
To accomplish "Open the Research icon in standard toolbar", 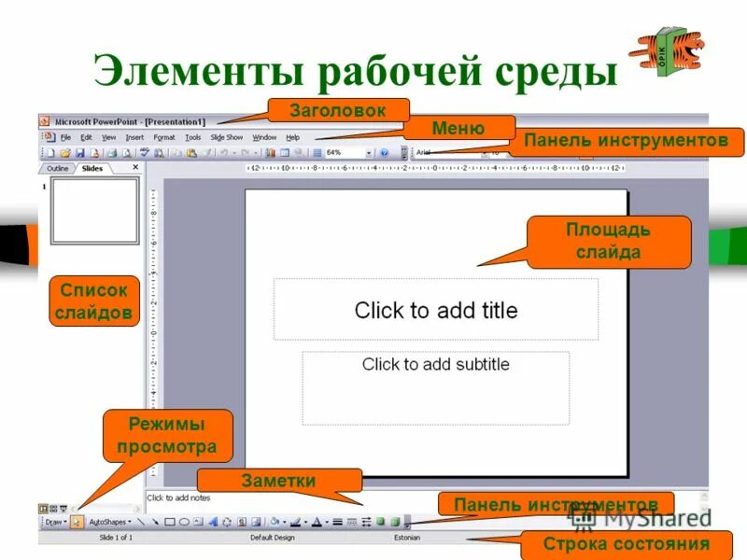I will [159, 153].
